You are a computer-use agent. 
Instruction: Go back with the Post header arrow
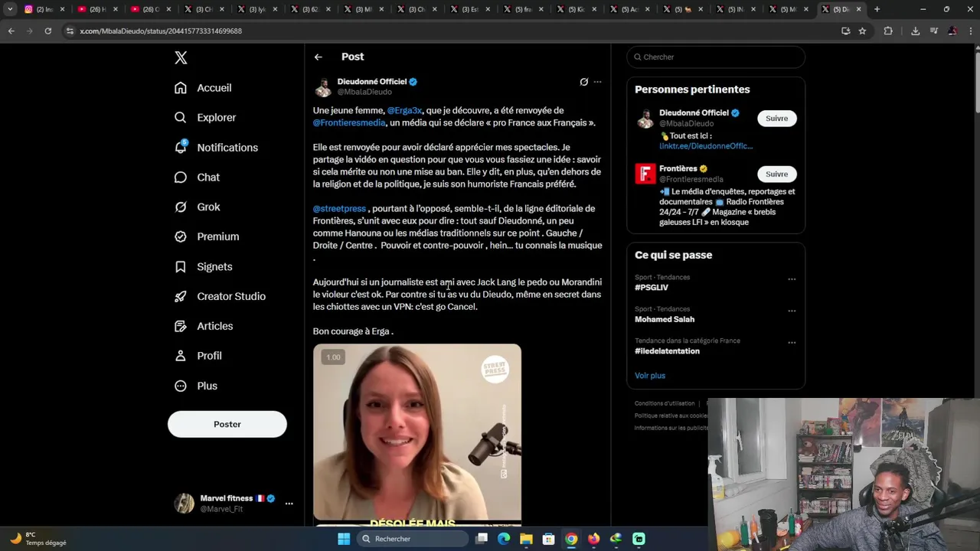pyautogui.click(x=318, y=57)
